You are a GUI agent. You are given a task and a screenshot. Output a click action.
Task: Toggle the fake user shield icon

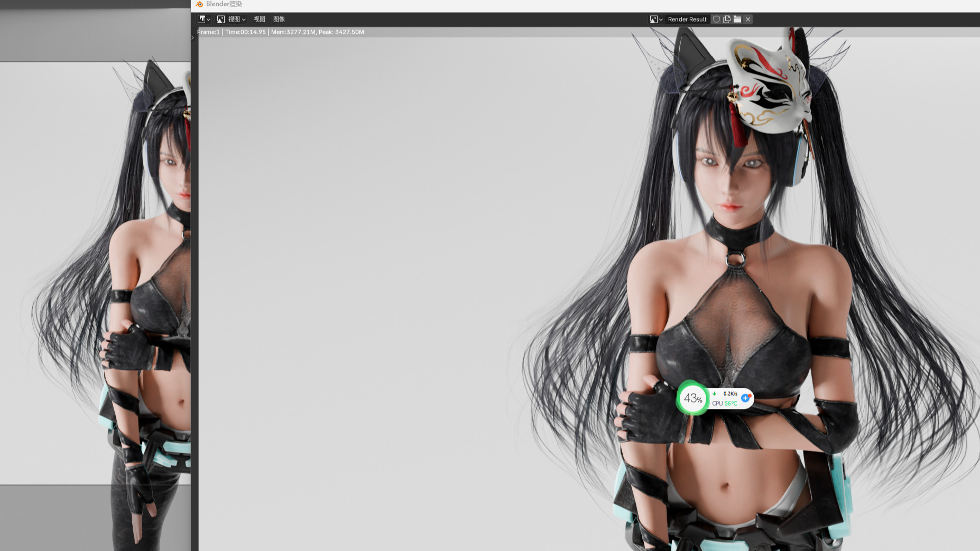coord(716,20)
